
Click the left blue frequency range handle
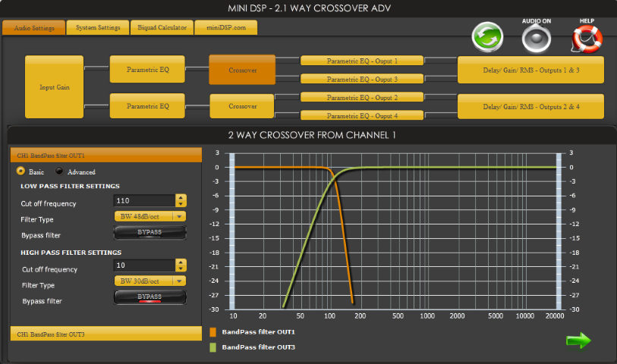[231, 231]
